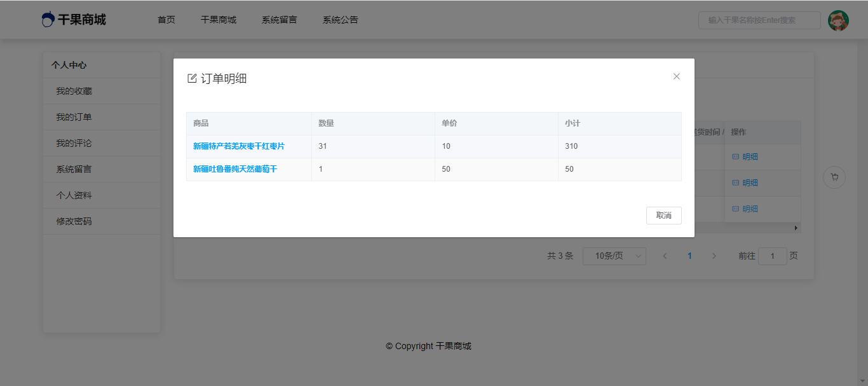Click the user avatar in top right
Image resolution: width=868 pixels, height=386 pixels.
pyautogui.click(x=838, y=20)
